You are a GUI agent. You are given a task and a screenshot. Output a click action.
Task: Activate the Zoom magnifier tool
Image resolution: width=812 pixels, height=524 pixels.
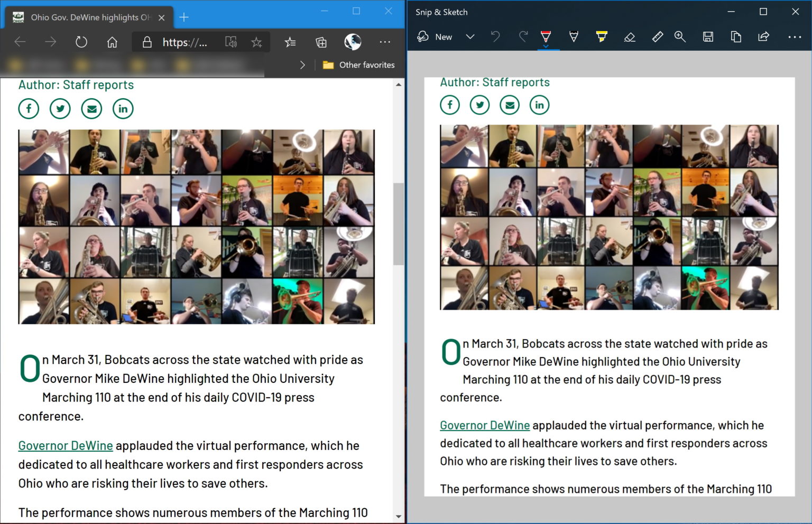pyautogui.click(x=680, y=37)
